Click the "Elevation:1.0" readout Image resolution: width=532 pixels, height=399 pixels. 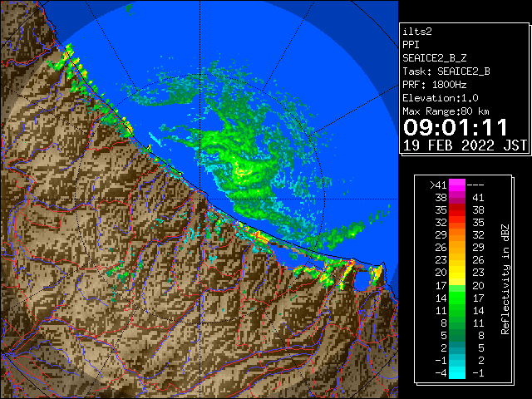(441, 98)
